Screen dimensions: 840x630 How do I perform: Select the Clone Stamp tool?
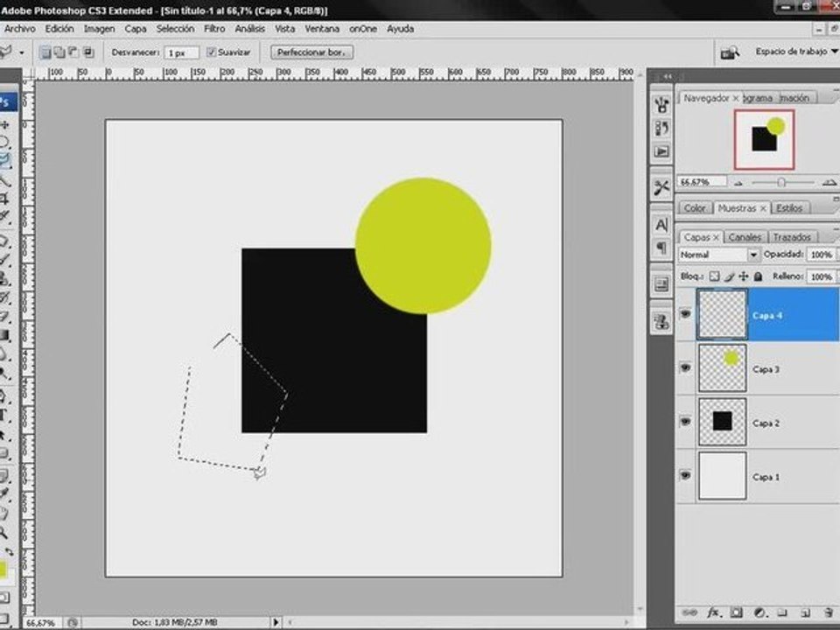pyautogui.click(x=4, y=278)
